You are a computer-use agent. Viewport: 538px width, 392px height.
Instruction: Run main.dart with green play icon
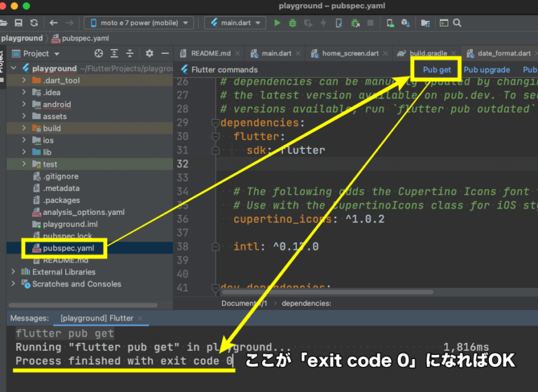[277, 23]
